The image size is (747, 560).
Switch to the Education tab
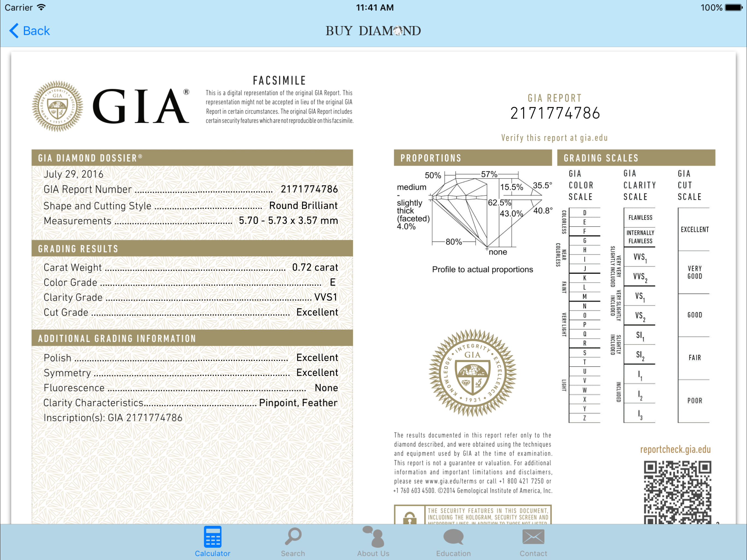click(453, 541)
